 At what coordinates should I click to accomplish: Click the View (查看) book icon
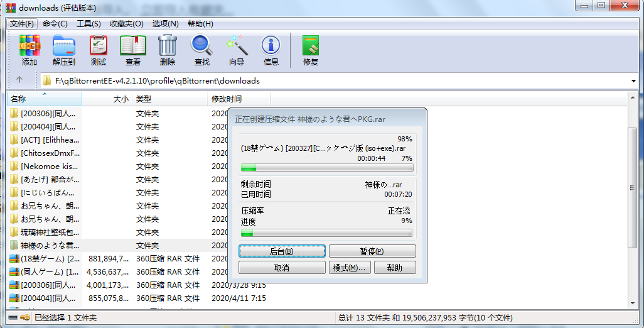pyautogui.click(x=132, y=46)
